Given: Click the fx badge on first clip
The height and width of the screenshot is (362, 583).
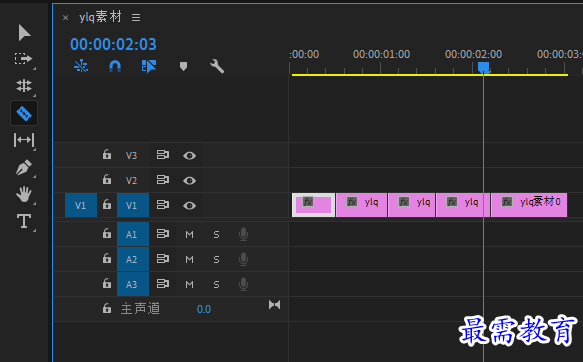Looking at the screenshot, I should [x=308, y=202].
